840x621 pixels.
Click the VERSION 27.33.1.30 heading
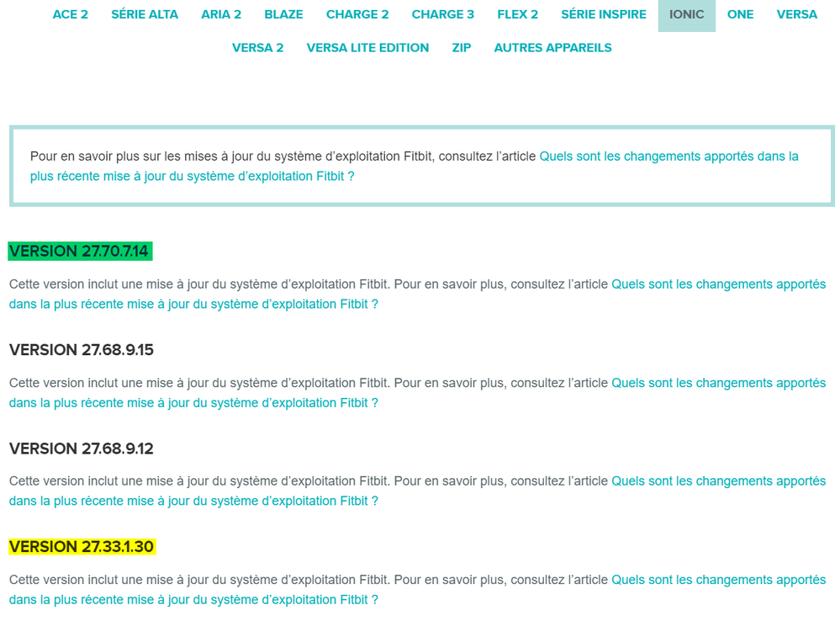click(82, 546)
